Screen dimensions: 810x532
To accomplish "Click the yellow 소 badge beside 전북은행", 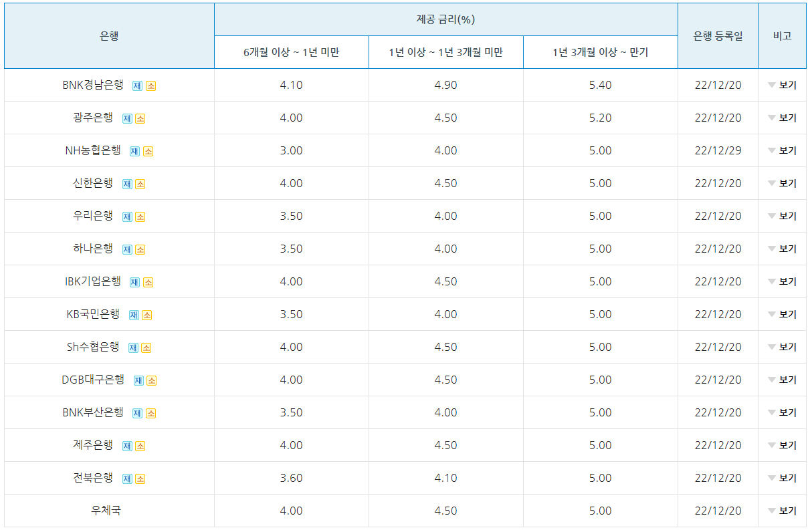I will coord(140,479).
